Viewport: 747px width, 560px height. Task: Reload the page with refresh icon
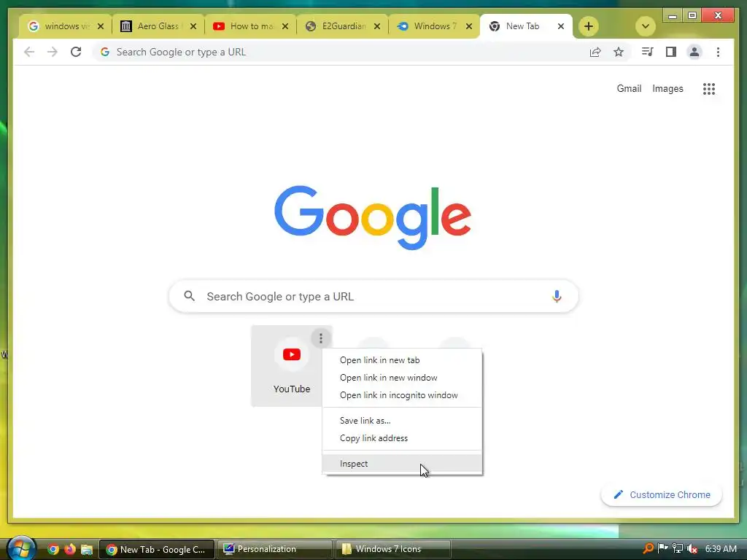(76, 52)
